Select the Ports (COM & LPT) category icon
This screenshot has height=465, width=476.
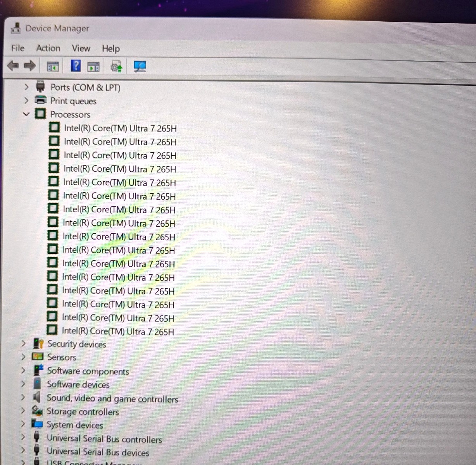pyautogui.click(x=40, y=87)
